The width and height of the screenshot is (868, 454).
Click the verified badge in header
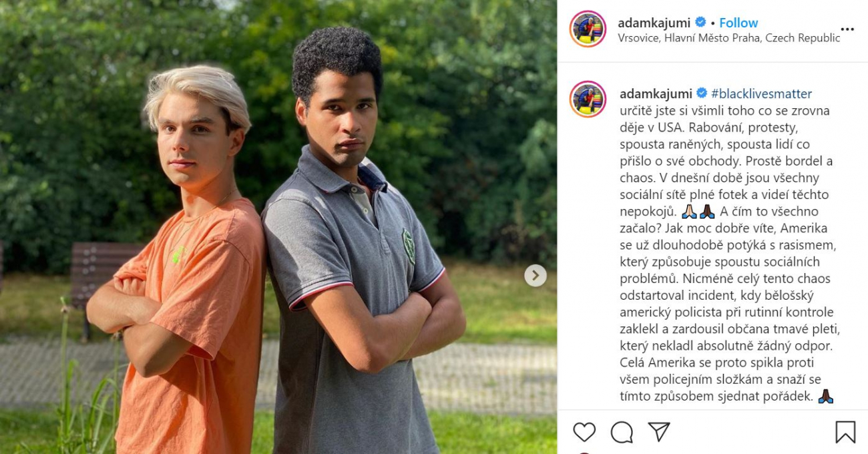pos(700,23)
